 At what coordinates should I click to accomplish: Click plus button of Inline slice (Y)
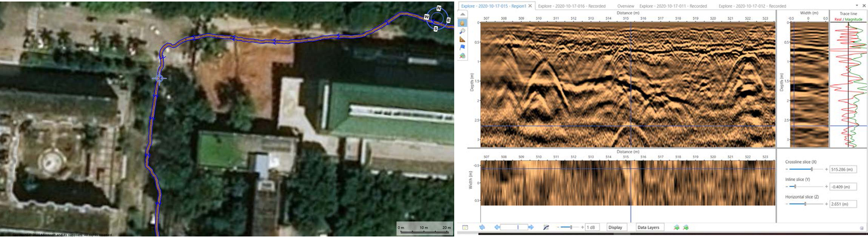click(826, 187)
